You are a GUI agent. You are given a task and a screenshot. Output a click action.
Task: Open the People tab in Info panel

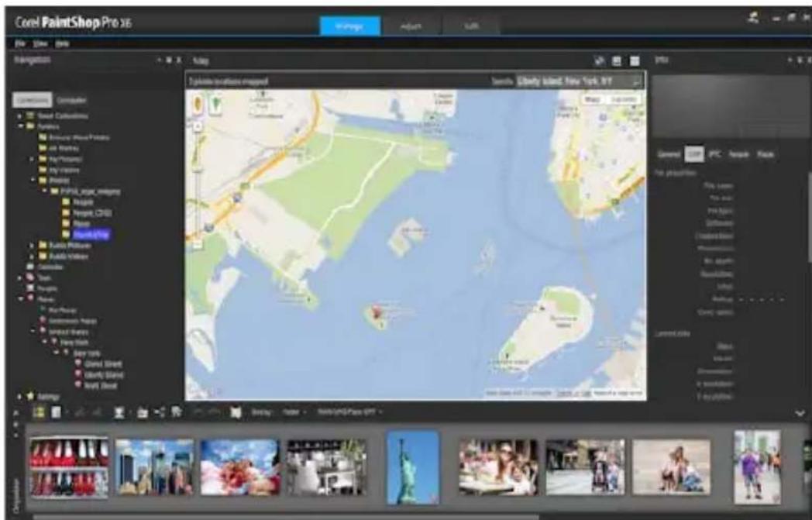click(x=739, y=154)
